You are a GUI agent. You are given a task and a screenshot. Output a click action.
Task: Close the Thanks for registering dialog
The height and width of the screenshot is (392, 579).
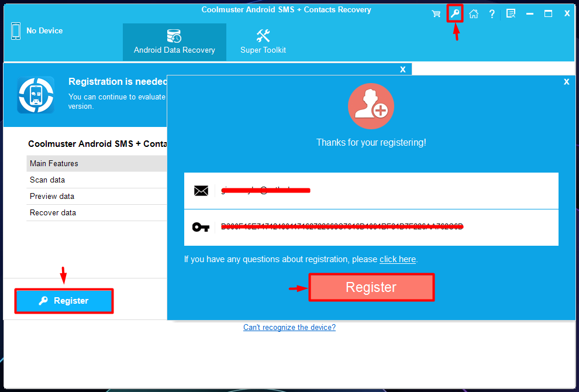[x=567, y=82]
